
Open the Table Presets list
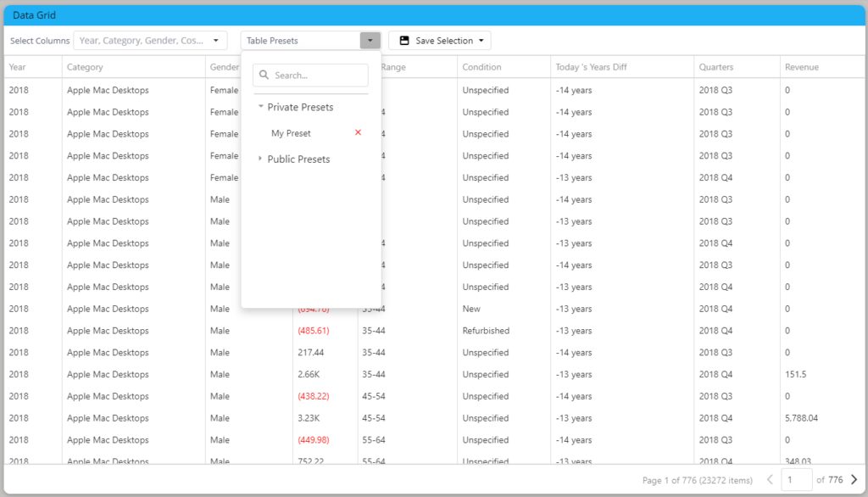pyautogui.click(x=305, y=40)
